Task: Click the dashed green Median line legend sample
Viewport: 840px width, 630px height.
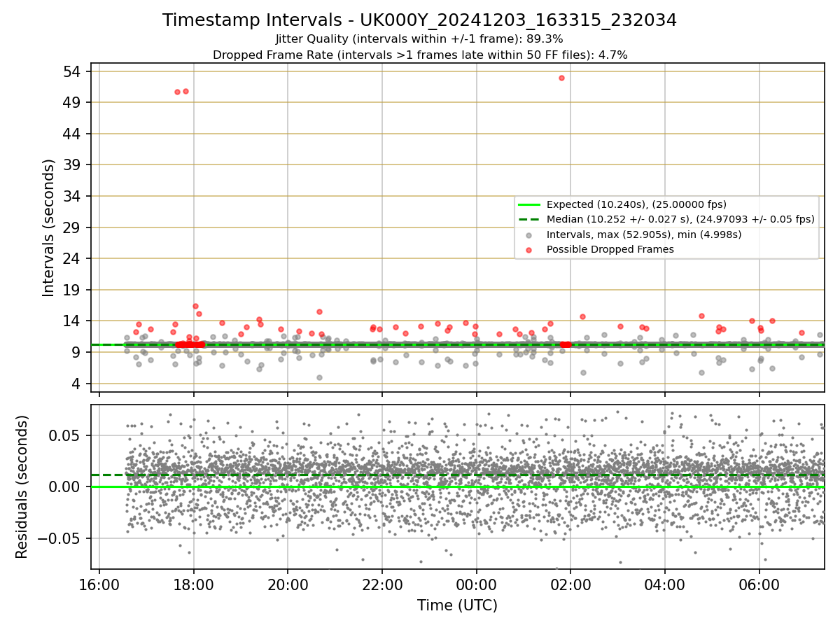Action: click(x=530, y=219)
